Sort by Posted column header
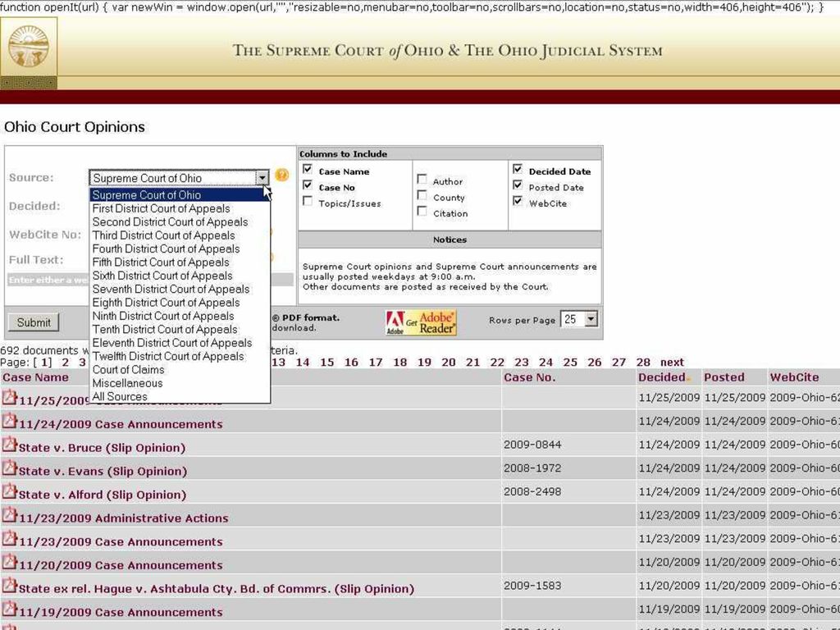This screenshot has height=630, width=840. [x=724, y=377]
